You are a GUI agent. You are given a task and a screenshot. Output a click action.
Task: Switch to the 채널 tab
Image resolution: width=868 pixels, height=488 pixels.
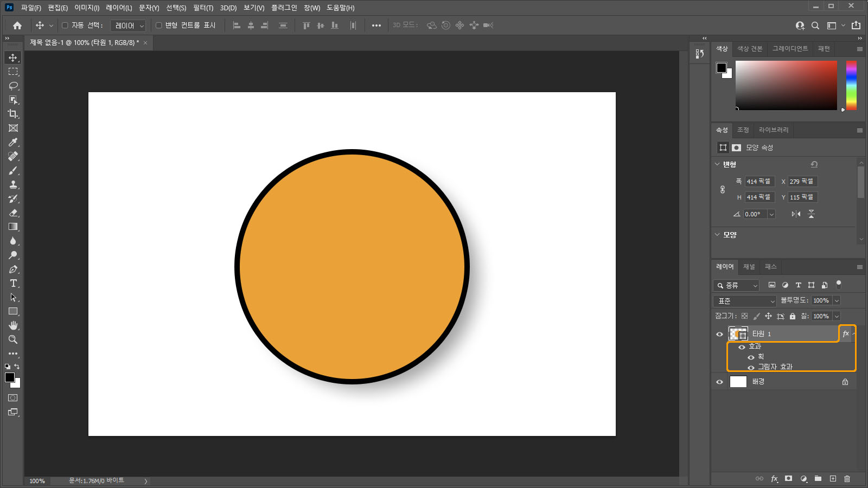pos(749,267)
